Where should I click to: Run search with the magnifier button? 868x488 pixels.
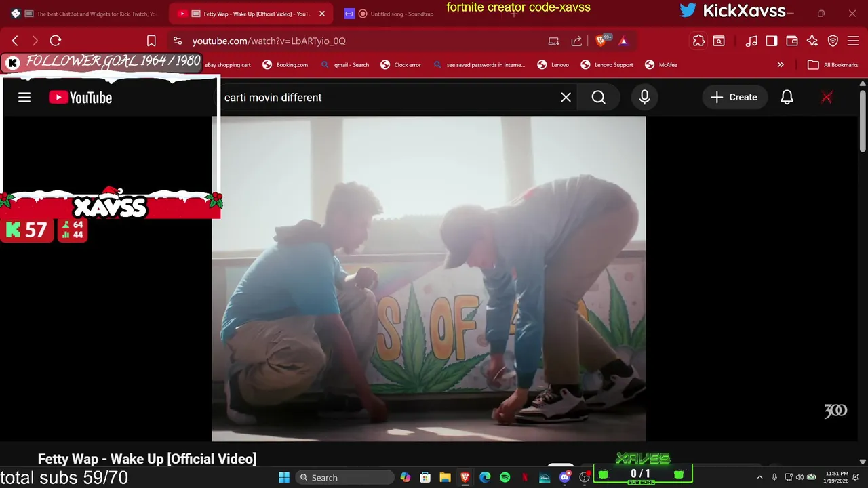[x=598, y=97]
